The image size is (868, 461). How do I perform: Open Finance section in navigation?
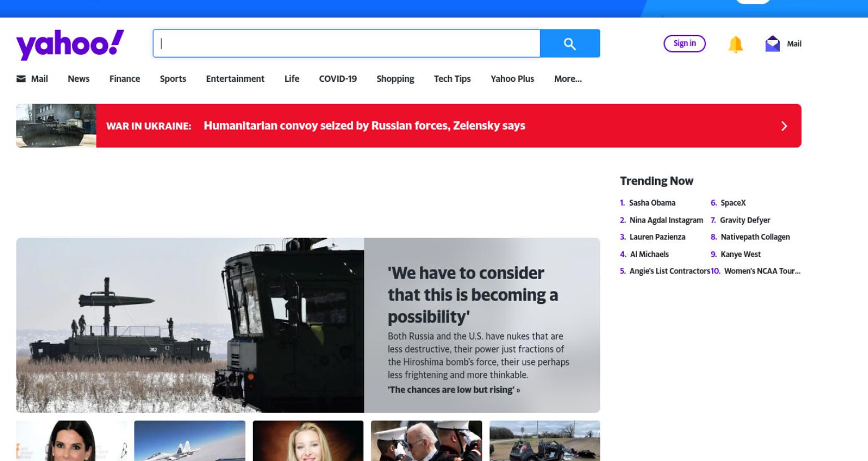124,79
